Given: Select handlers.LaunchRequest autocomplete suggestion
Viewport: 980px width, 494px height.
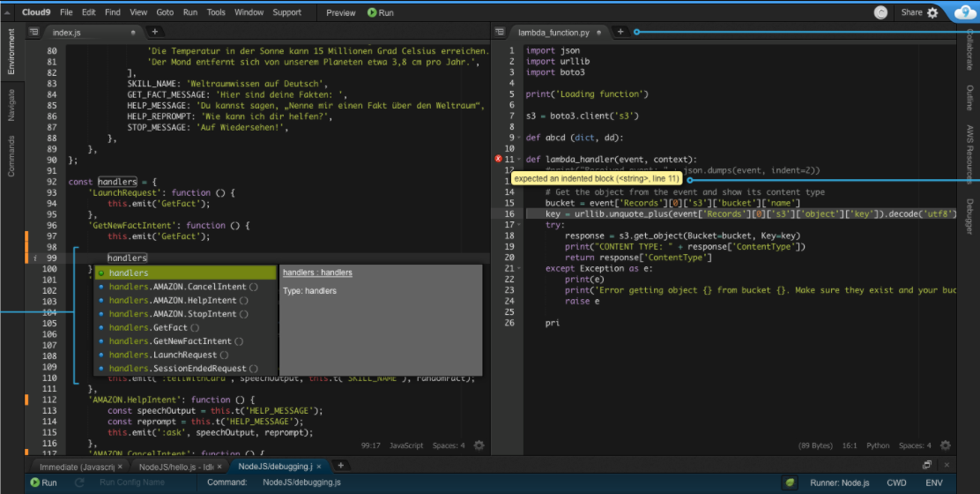Looking at the screenshot, I should coord(186,355).
